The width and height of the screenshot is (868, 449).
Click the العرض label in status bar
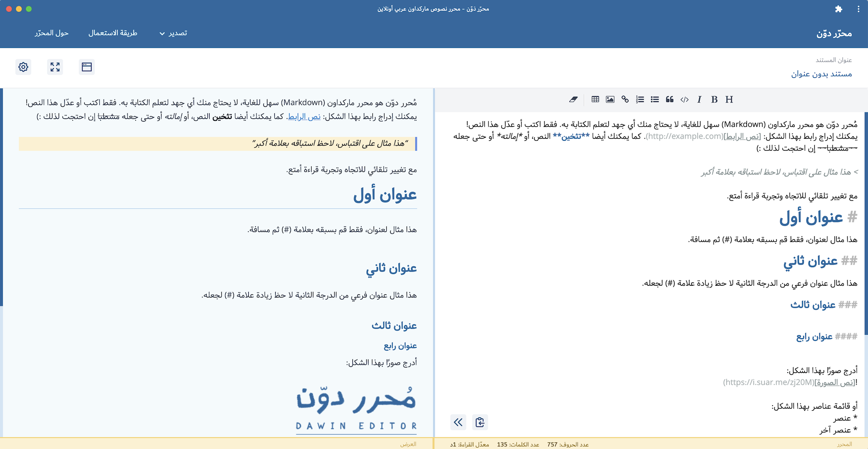[408, 444]
